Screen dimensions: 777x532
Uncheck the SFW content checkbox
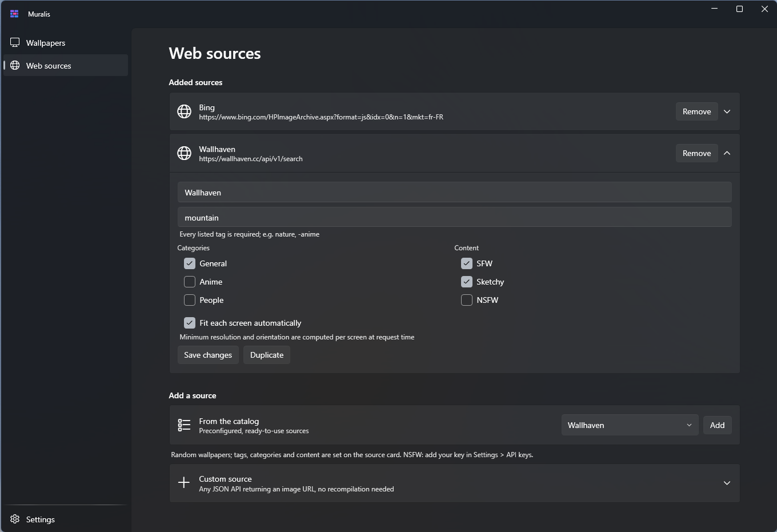[467, 263]
